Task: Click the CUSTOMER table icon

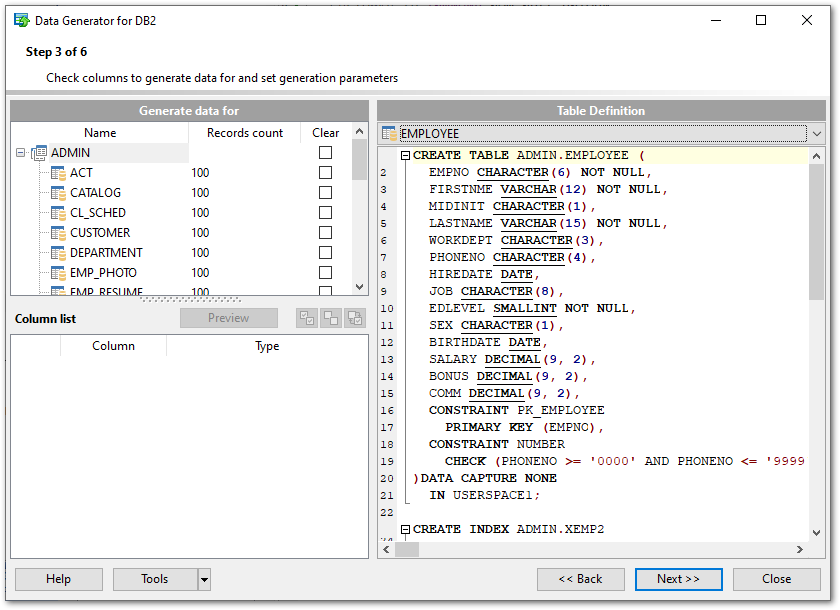Action: pyautogui.click(x=58, y=233)
